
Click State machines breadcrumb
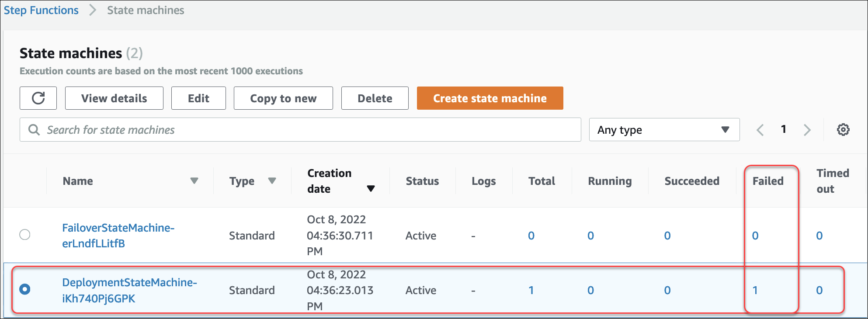coord(146,10)
